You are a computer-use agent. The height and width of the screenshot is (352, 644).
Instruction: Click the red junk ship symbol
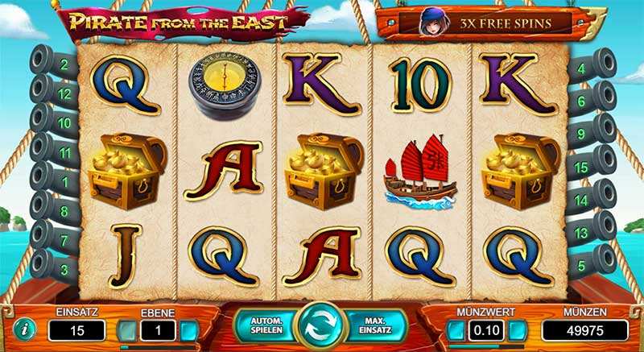tap(420, 172)
